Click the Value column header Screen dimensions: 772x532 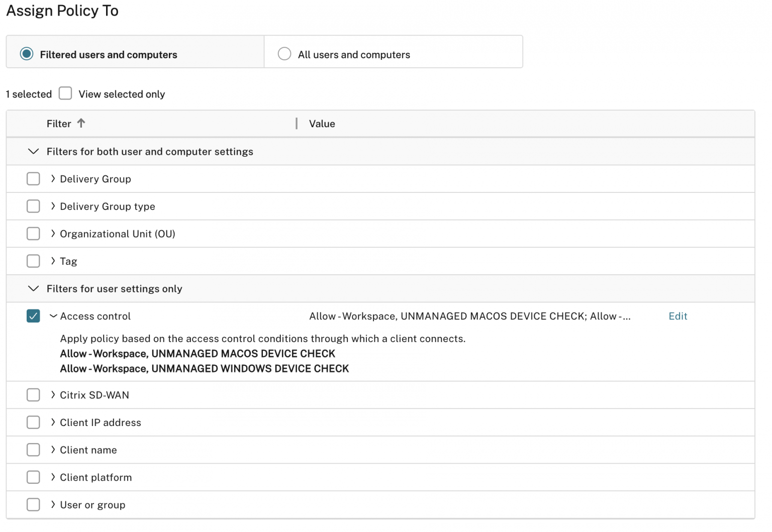[x=322, y=123]
